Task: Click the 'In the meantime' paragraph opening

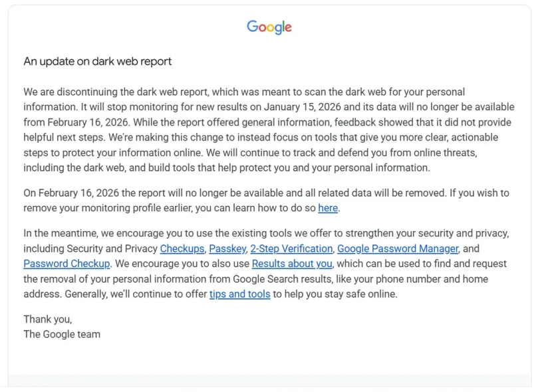Action: [x=61, y=233]
